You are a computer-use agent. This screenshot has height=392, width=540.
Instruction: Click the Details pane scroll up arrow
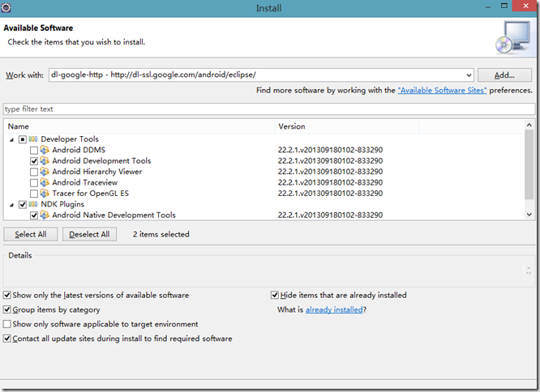pos(529,267)
